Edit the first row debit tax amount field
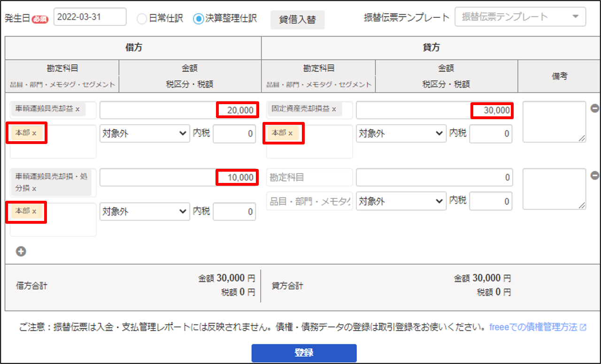The image size is (601, 364). pos(234,134)
